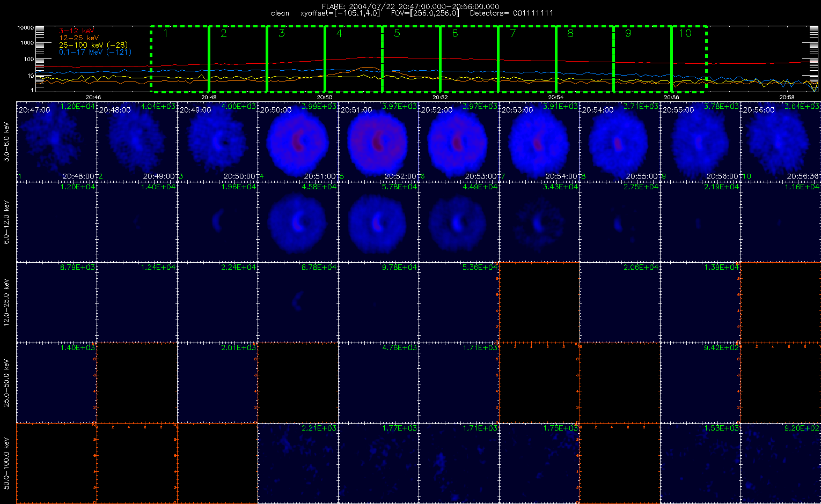Open the 3.0-6.0 keV image labeled 3.71E+03
Image resolution: width=821 pixels, height=504 pixels.
pyautogui.click(x=620, y=141)
